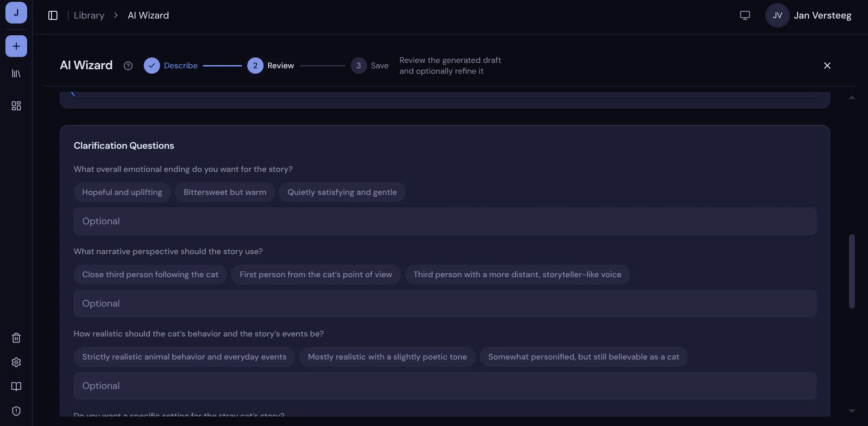Screen dimensions: 868x426
Task: Click the JV user avatar
Action: tap(777, 15)
